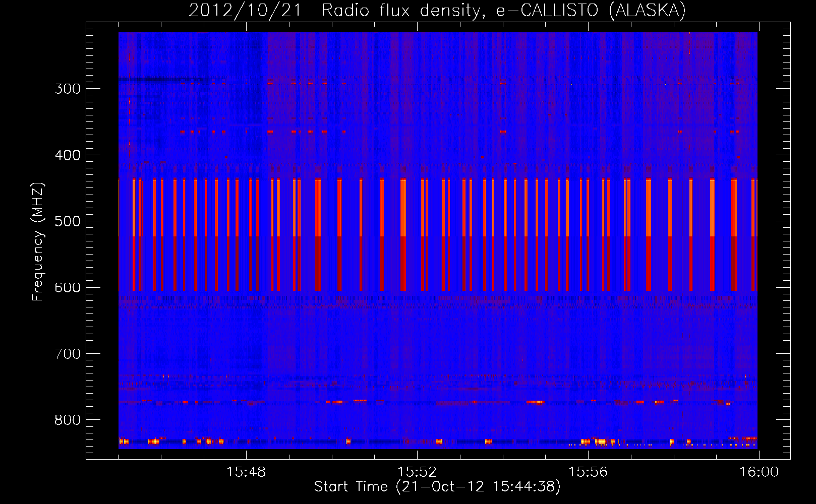Select the 800 frequency tick label

tap(68, 420)
